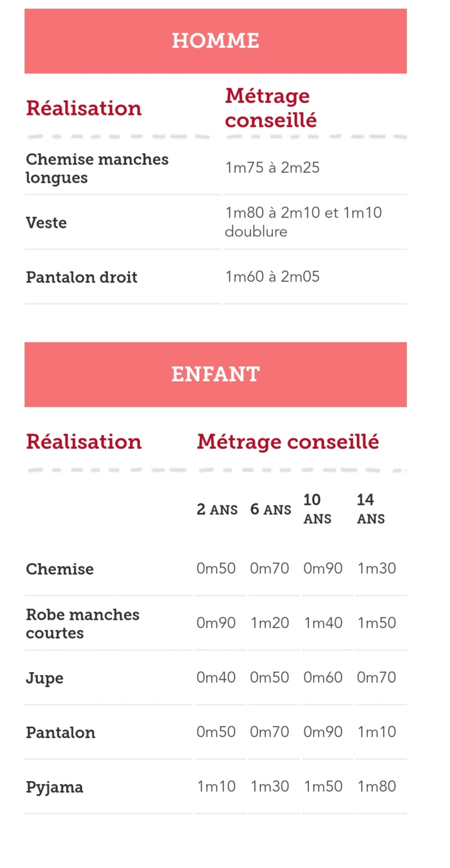Select the Pyjama row label

click(x=55, y=788)
